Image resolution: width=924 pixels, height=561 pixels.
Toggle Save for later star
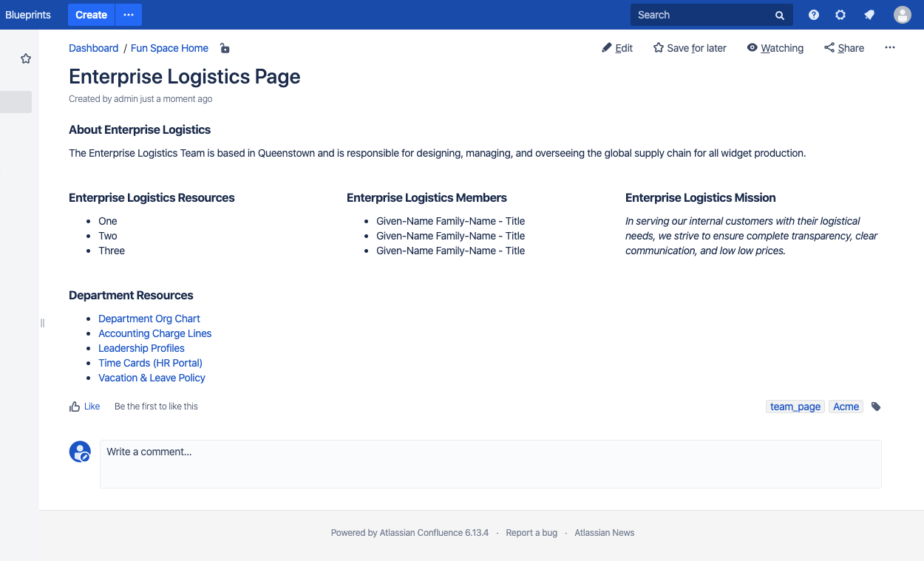[x=690, y=48]
